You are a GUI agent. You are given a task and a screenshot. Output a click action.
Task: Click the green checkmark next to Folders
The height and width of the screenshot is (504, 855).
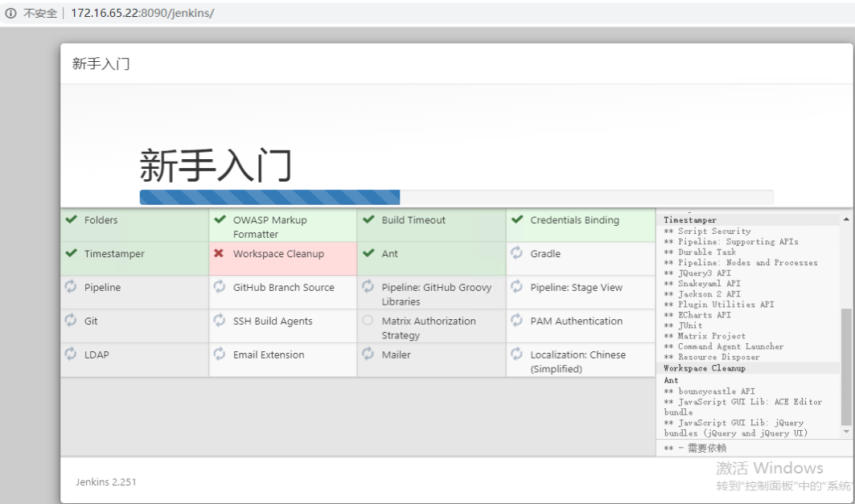click(x=72, y=219)
